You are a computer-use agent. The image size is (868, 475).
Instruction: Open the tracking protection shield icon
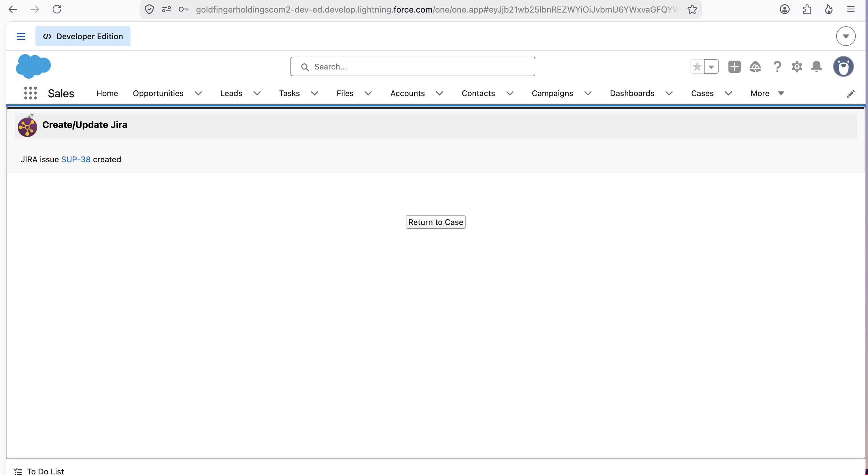(x=149, y=9)
